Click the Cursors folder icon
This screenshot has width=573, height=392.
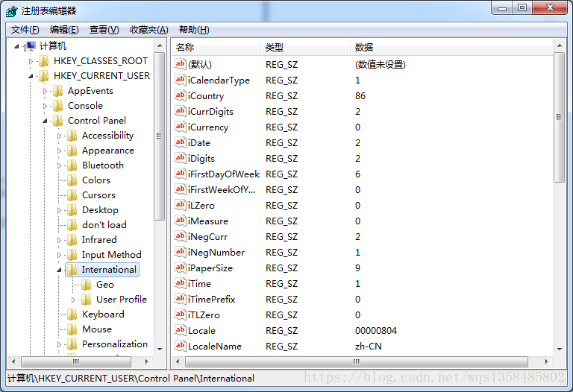click(72, 195)
